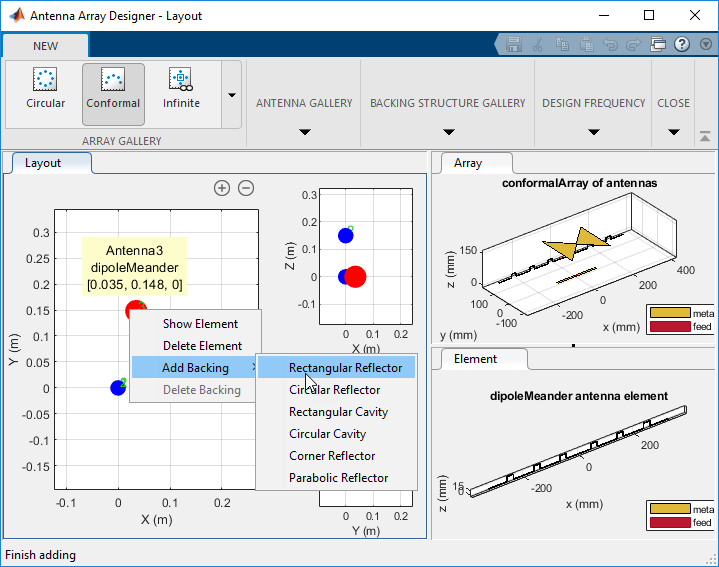Click the meander dipole 3D model in Element

(578, 451)
